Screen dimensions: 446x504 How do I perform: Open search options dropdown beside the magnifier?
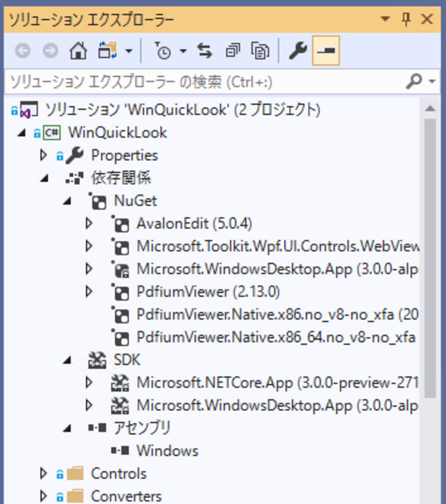432,81
